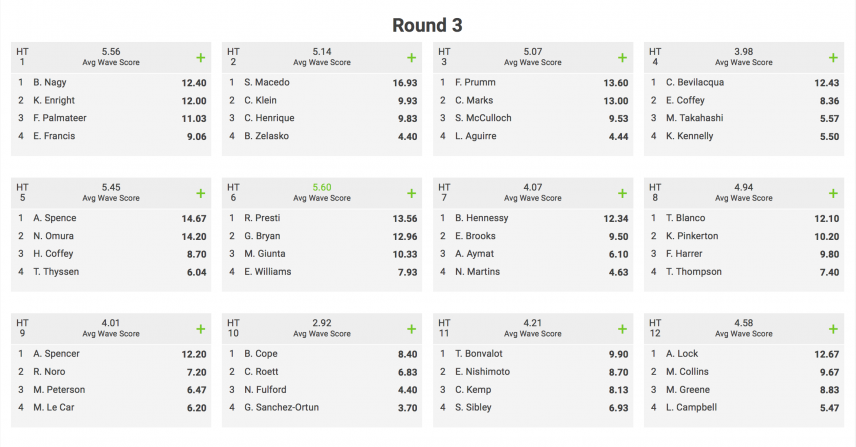Click the plus icon on Heat 5
This screenshot has width=856, height=447.
(200, 193)
